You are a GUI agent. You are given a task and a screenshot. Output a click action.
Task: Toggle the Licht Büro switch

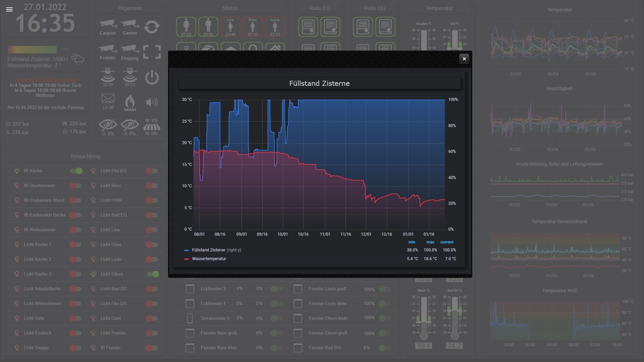pos(152,186)
